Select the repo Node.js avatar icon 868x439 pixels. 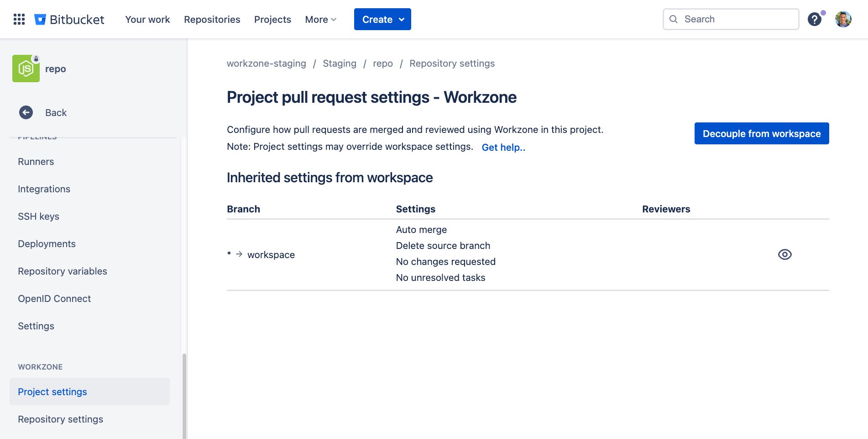click(26, 68)
